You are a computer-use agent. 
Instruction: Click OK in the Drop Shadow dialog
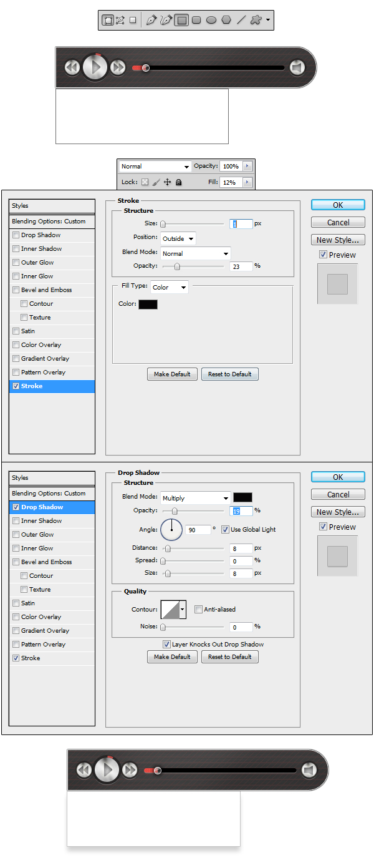pos(338,477)
